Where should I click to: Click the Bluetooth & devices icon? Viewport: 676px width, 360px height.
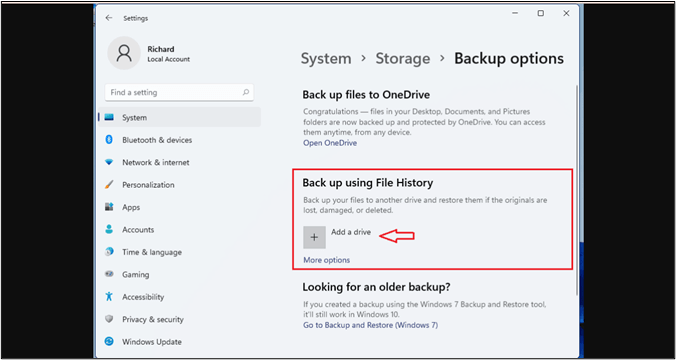click(109, 140)
